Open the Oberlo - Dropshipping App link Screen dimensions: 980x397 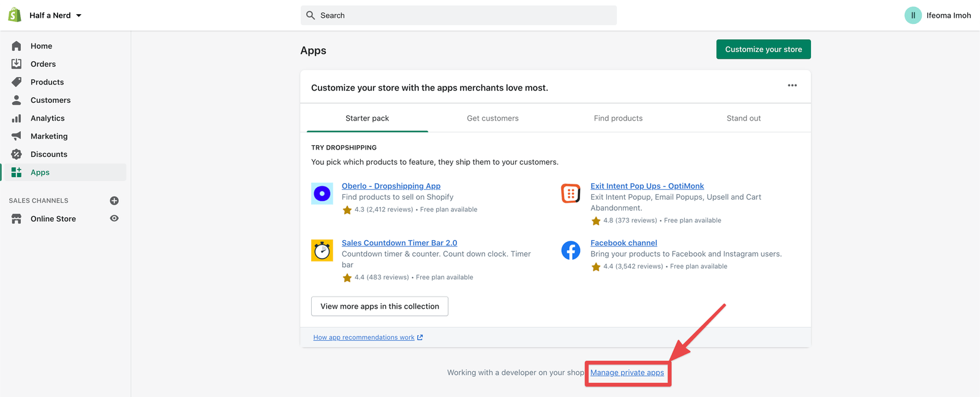391,186
